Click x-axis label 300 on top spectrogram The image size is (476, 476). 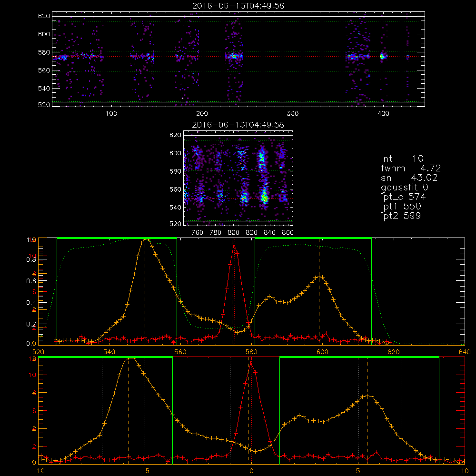pyautogui.click(x=293, y=114)
